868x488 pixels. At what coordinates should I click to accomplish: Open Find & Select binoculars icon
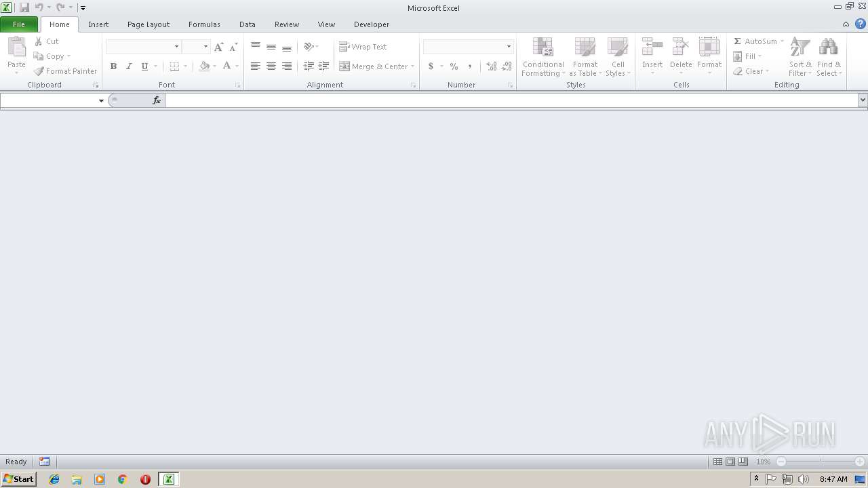pos(828,47)
